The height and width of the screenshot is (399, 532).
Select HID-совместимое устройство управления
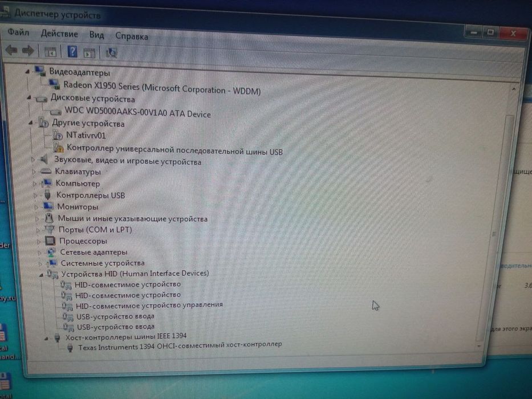click(x=149, y=306)
